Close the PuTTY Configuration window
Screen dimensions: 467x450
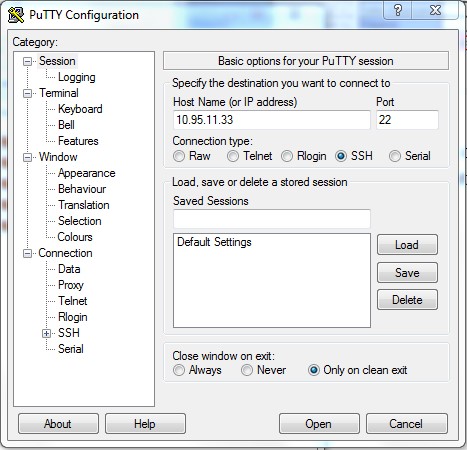(x=435, y=10)
